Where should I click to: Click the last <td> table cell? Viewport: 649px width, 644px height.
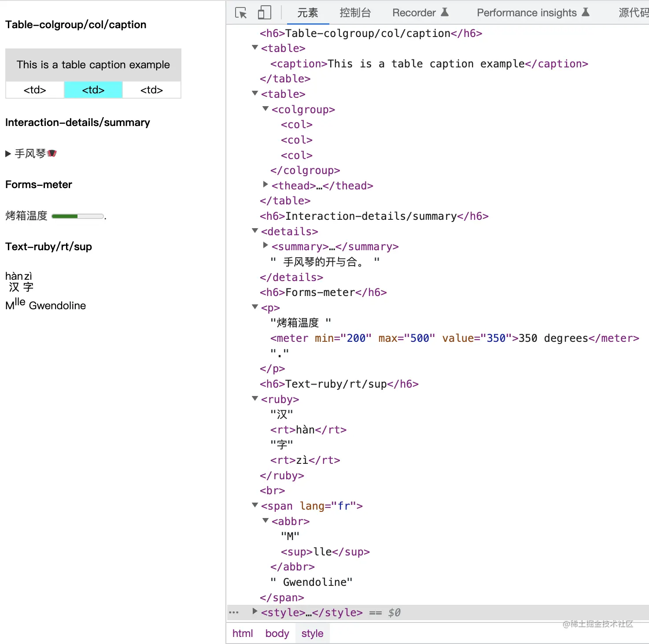(x=151, y=90)
